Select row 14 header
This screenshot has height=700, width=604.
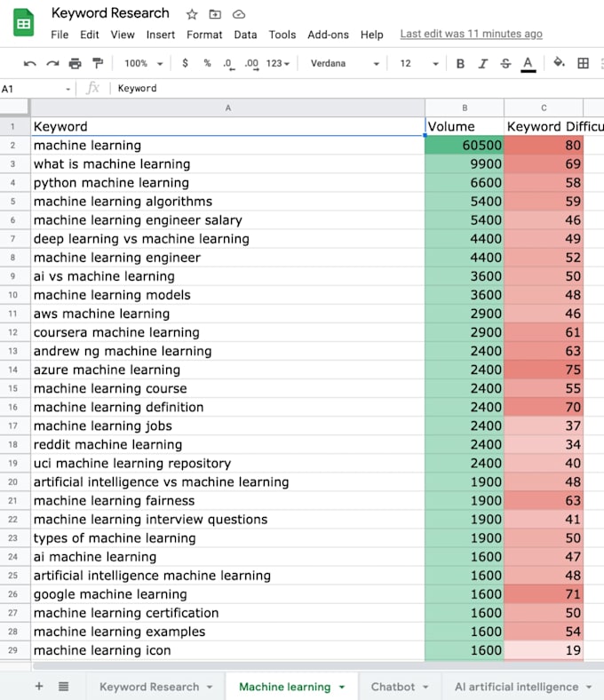point(13,370)
